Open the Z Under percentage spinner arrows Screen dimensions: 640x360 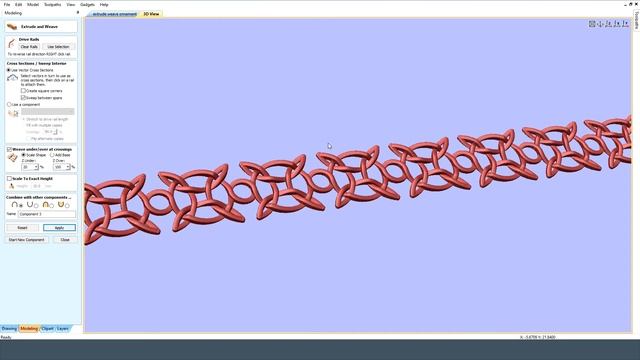37,167
